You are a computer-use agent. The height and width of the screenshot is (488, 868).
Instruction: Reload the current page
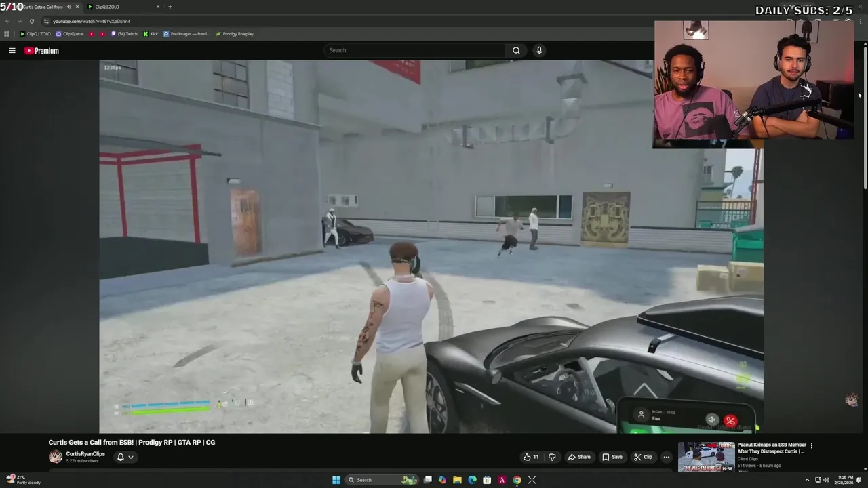[x=31, y=21]
